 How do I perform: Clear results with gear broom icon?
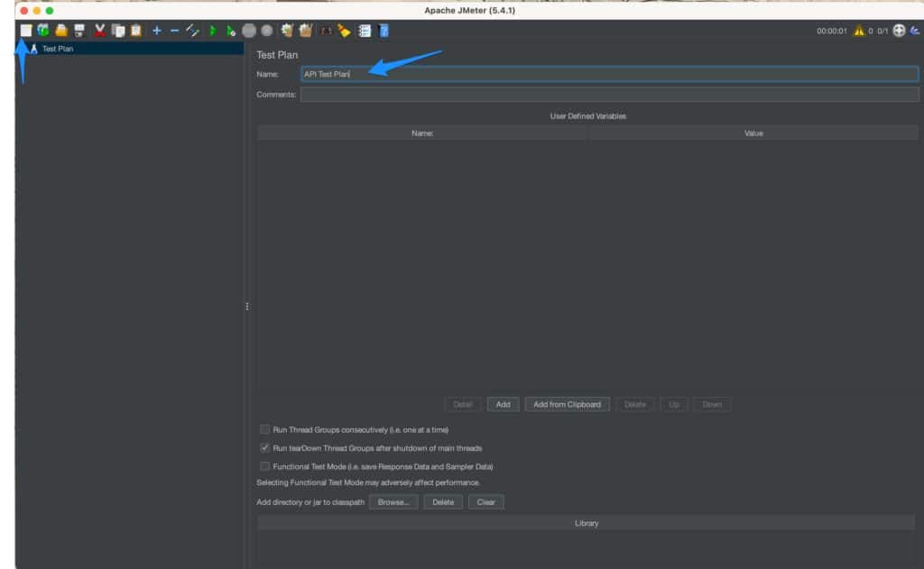(287, 31)
